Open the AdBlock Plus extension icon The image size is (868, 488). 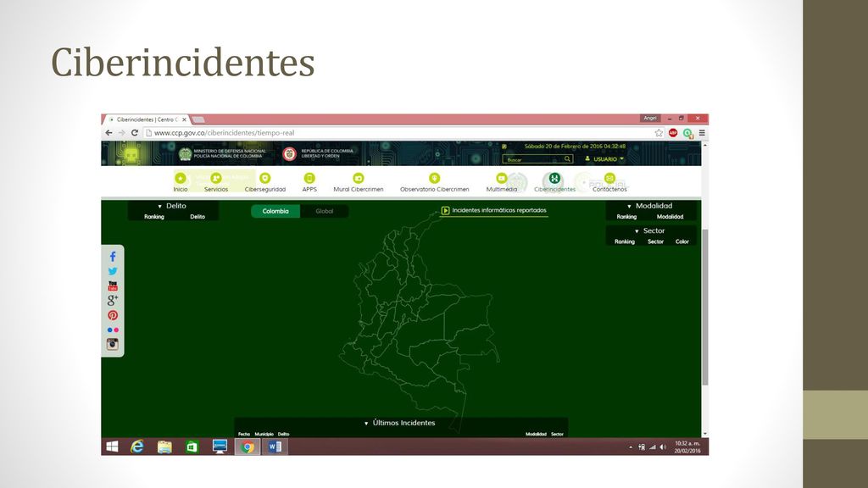click(x=673, y=133)
